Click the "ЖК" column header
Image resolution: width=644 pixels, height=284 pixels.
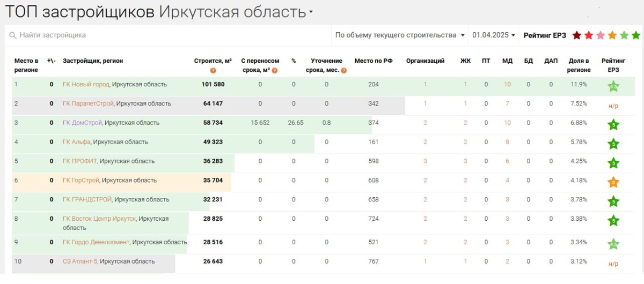point(465,61)
